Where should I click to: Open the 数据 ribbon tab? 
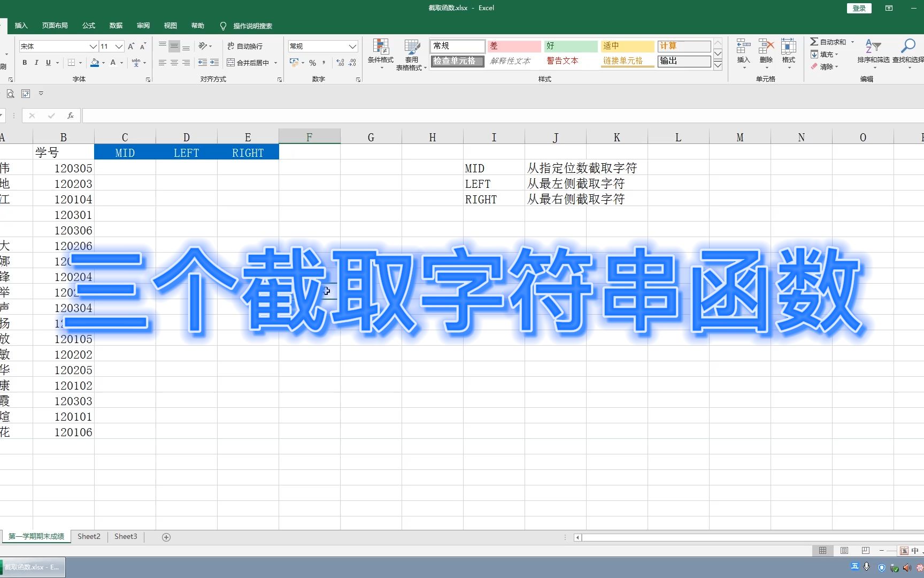(x=116, y=26)
